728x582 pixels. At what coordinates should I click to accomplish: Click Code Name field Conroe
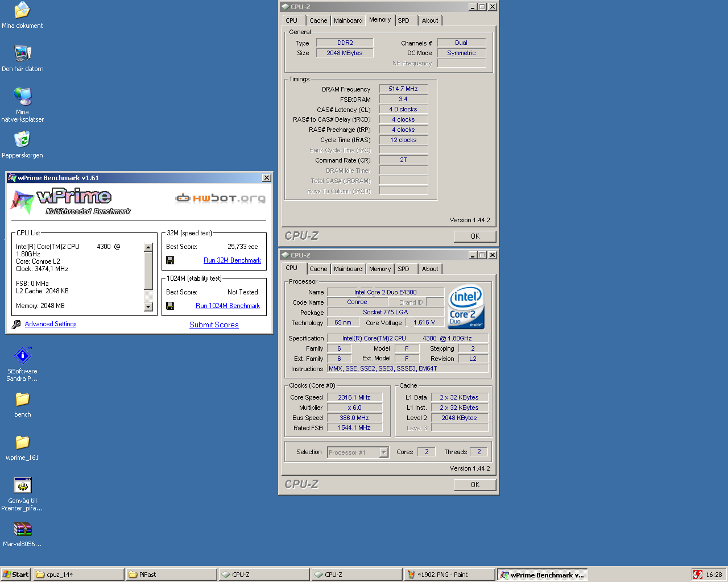[357, 302]
